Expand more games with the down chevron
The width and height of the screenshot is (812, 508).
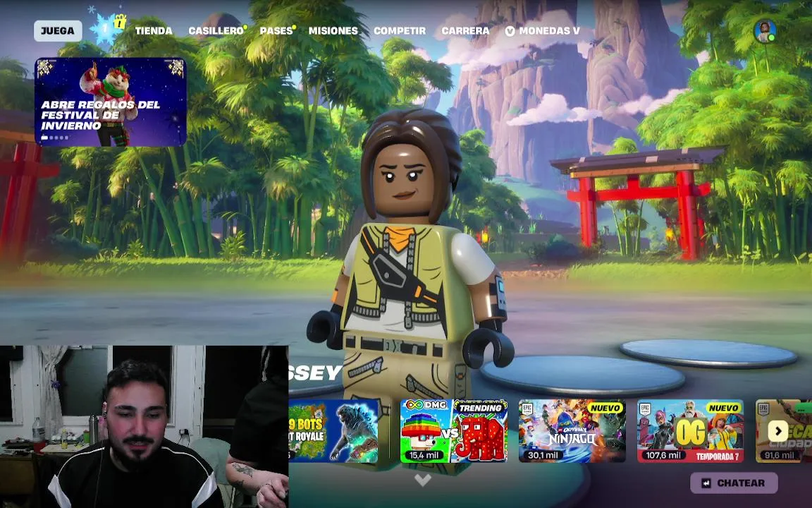[x=423, y=480]
